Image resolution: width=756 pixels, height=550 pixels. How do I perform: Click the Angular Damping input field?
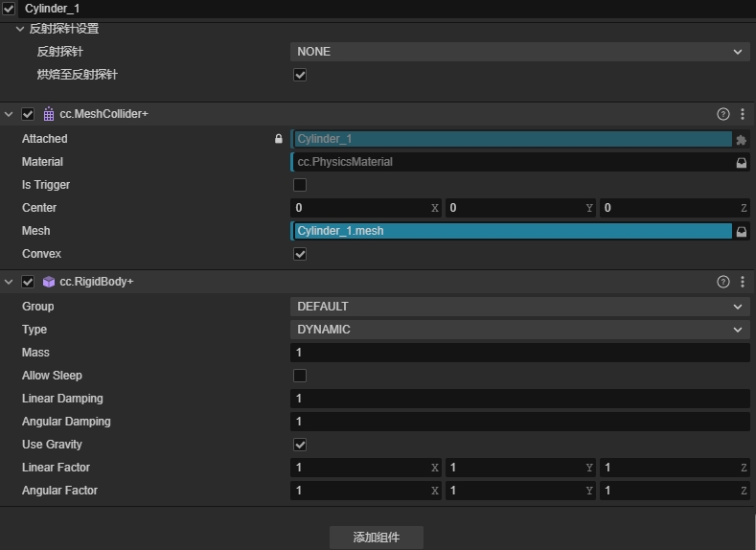[519, 422]
